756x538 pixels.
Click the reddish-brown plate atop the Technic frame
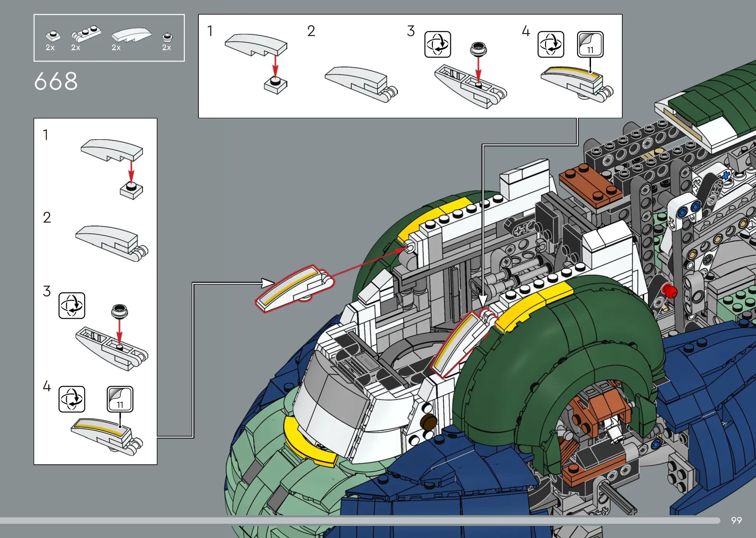tap(591, 185)
